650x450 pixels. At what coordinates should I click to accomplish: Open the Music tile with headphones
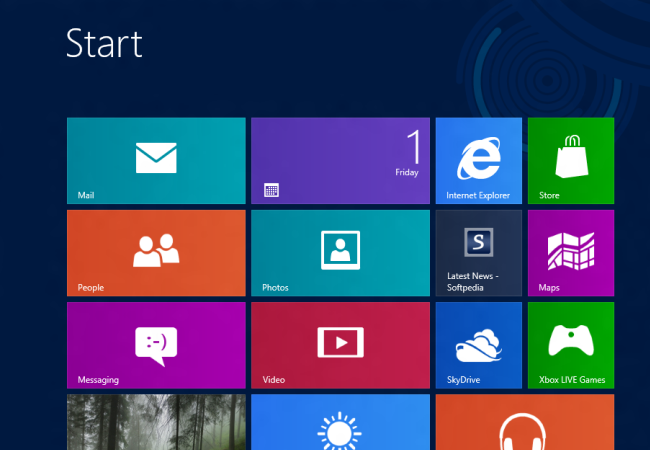pos(525,422)
